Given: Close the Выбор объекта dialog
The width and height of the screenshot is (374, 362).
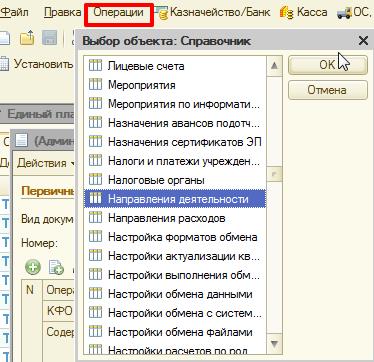Looking at the screenshot, I should [x=363, y=41].
